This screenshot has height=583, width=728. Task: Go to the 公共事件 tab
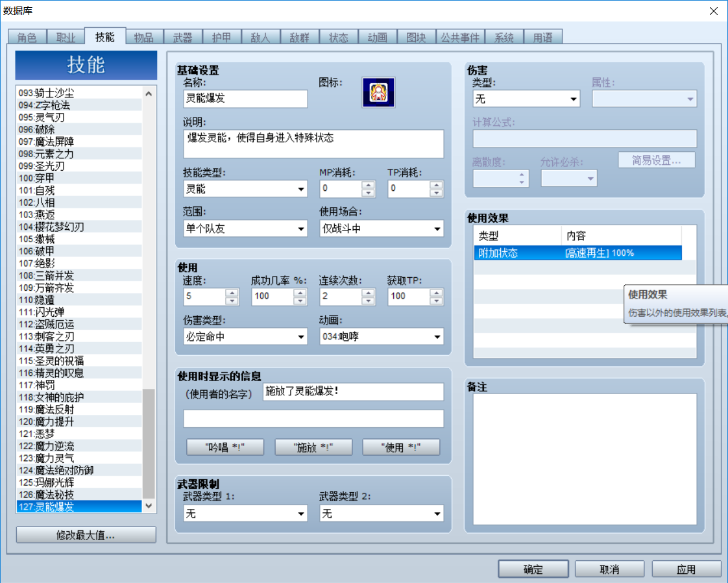point(460,37)
